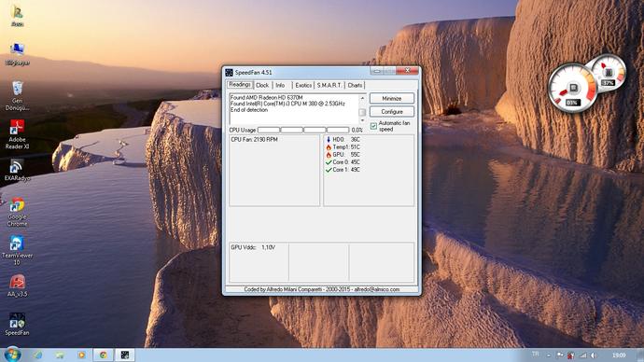The width and height of the screenshot is (644, 362).
Task: Click the green check beside Core 0
Action: point(329,162)
